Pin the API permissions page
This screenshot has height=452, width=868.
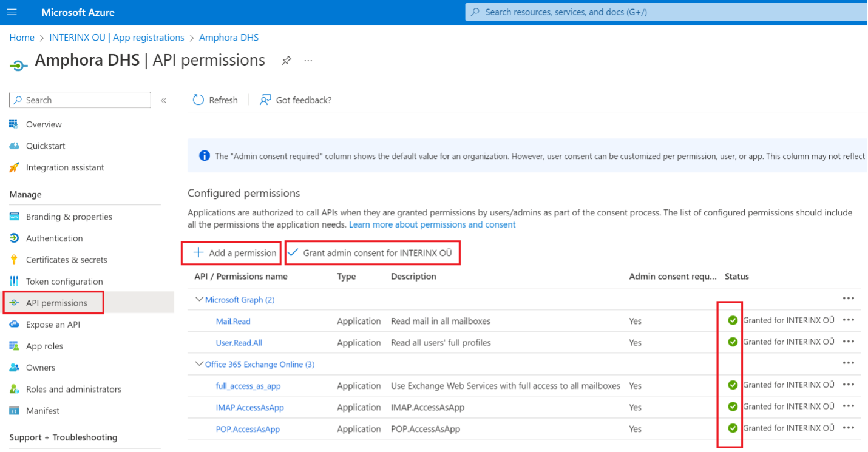(287, 61)
